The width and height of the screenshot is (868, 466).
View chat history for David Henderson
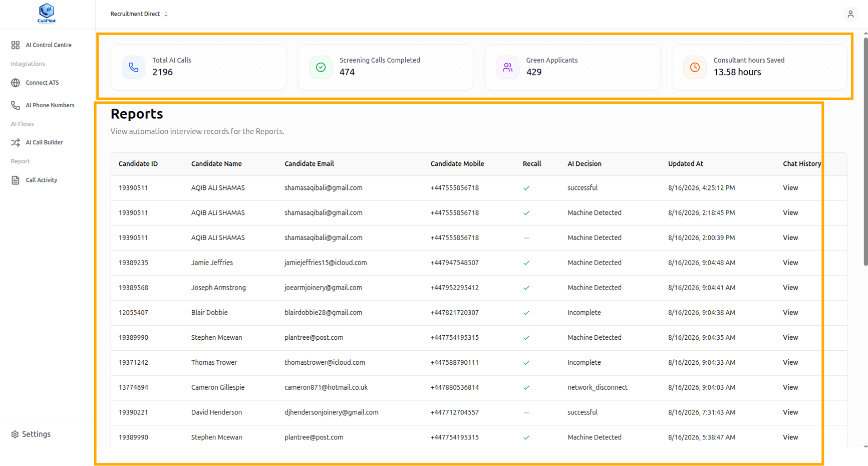(x=790, y=412)
